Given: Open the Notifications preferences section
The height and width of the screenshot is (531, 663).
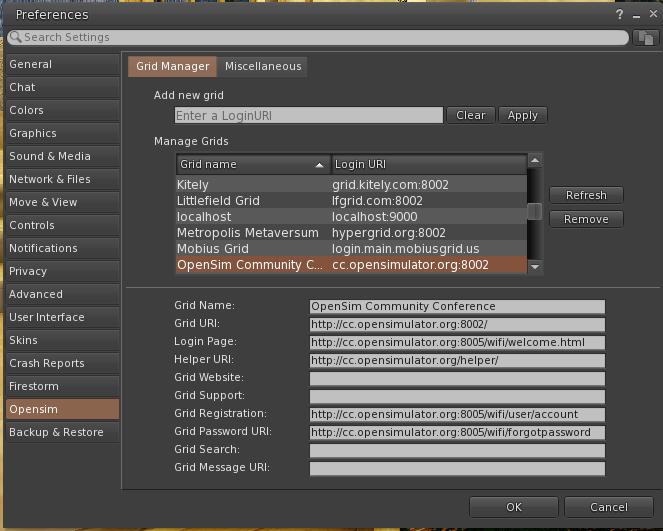Looking at the screenshot, I should [x=63, y=248].
